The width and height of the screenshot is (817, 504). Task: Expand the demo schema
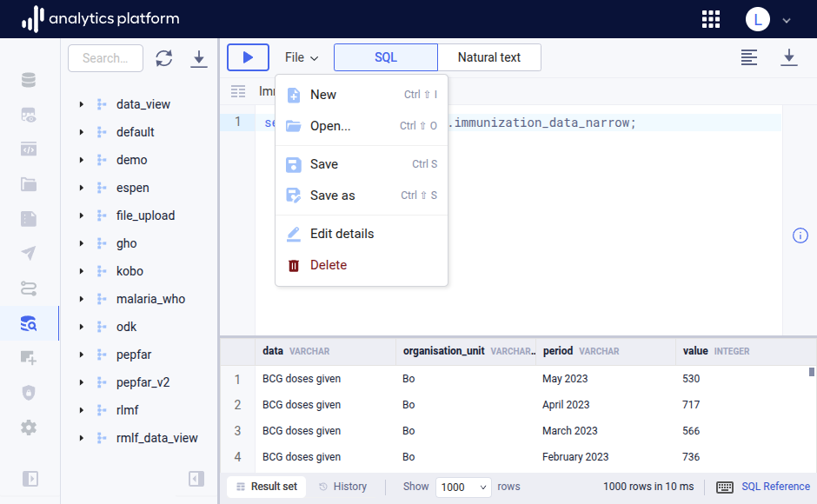[x=82, y=160]
